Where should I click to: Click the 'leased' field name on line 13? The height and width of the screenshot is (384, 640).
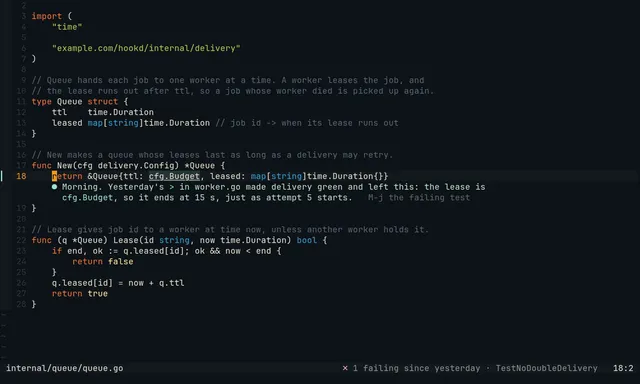[x=67, y=123]
